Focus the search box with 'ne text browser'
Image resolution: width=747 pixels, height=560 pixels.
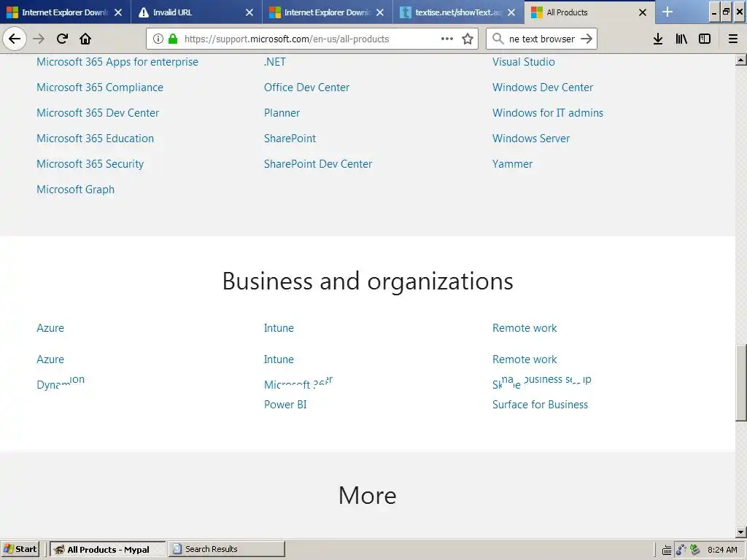(542, 39)
